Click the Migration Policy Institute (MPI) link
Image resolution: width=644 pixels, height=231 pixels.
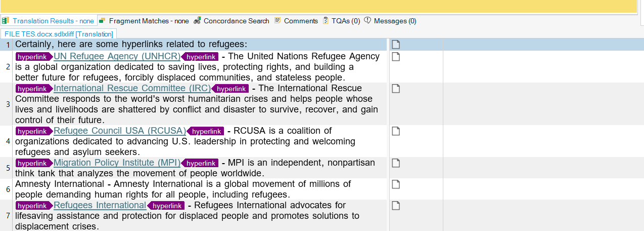117,163
